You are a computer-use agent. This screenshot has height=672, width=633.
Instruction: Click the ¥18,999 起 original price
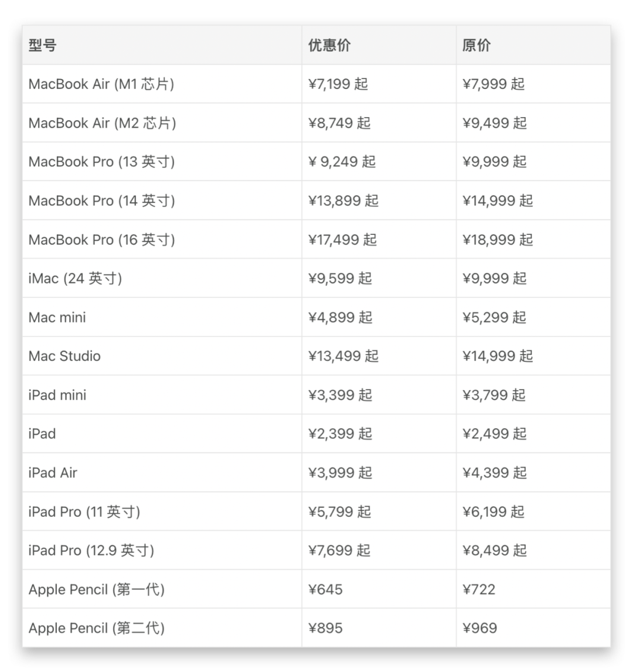click(498, 239)
